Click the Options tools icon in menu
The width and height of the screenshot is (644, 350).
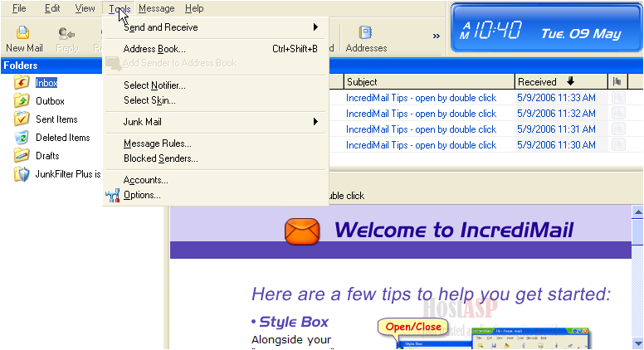click(x=113, y=195)
